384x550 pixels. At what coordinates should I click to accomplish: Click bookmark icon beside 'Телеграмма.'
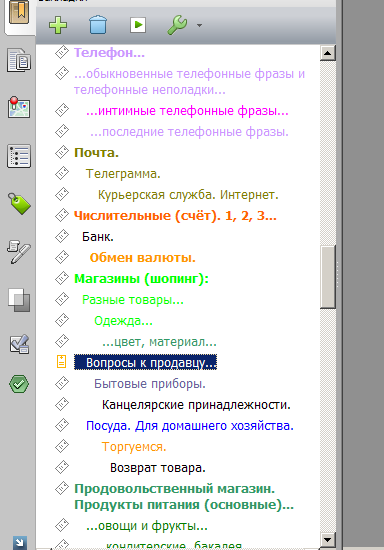point(62,173)
